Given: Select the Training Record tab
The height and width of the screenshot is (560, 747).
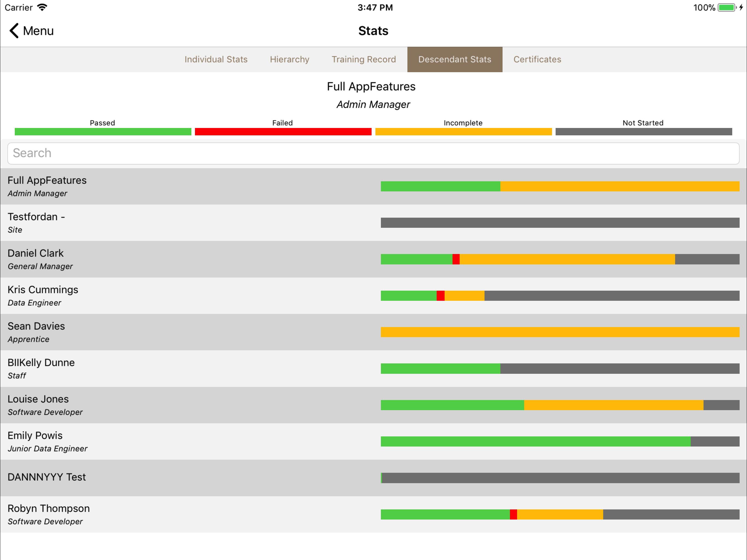Looking at the screenshot, I should tap(364, 59).
